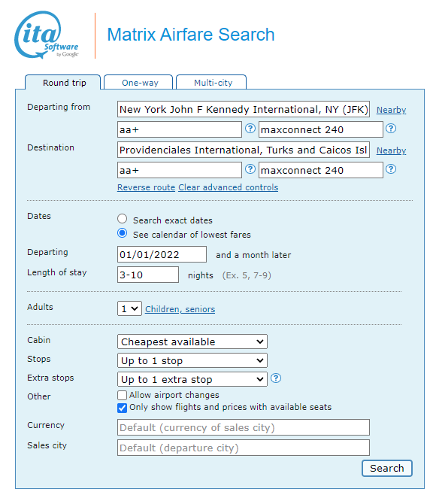Open the Children, seniors link
Viewport: 433px width, 504px height.
[x=180, y=309]
